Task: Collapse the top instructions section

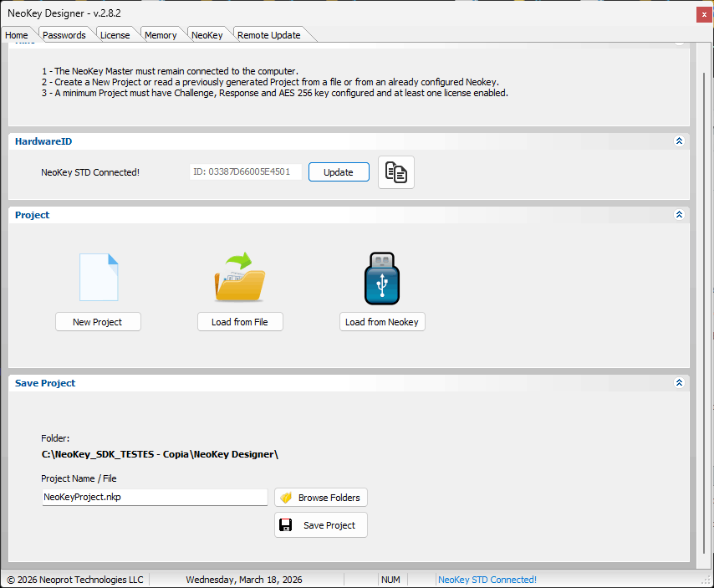Action: tap(679, 43)
